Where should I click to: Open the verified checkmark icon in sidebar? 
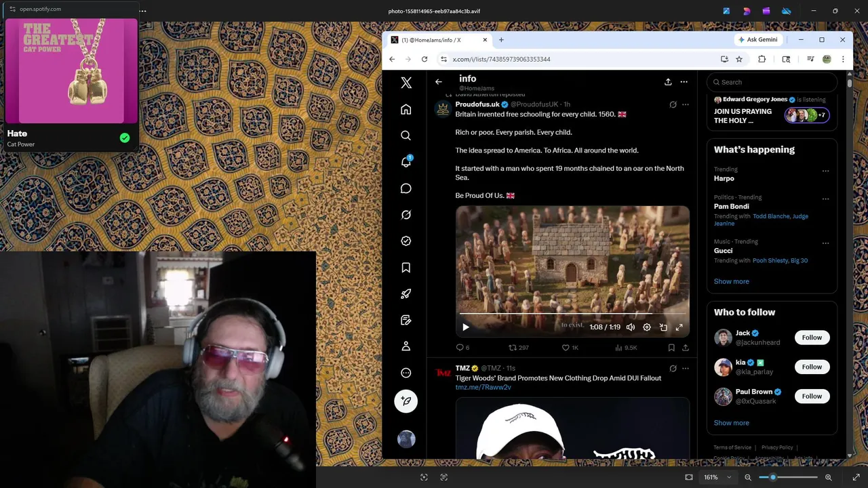pos(406,241)
